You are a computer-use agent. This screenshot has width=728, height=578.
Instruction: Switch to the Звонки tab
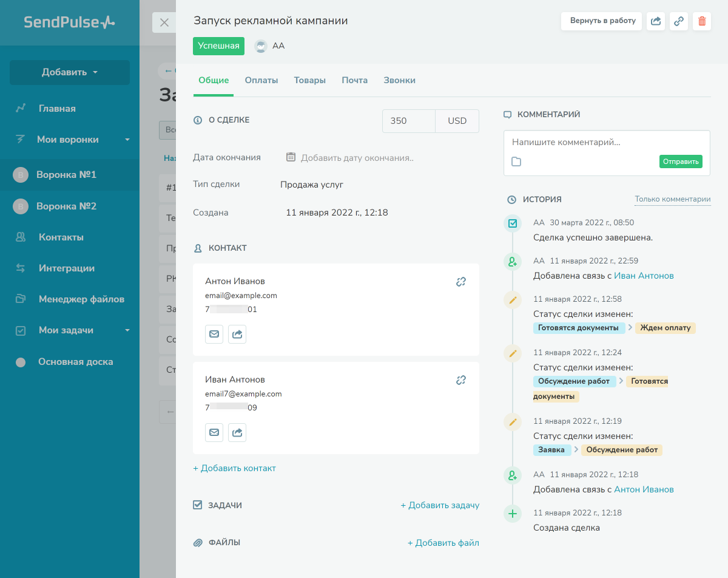point(400,81)
